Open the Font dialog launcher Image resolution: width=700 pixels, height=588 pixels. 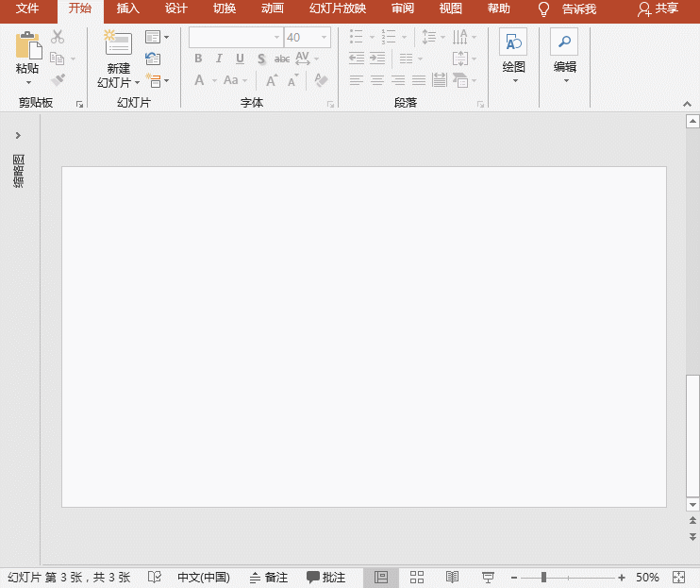point(330,105)
